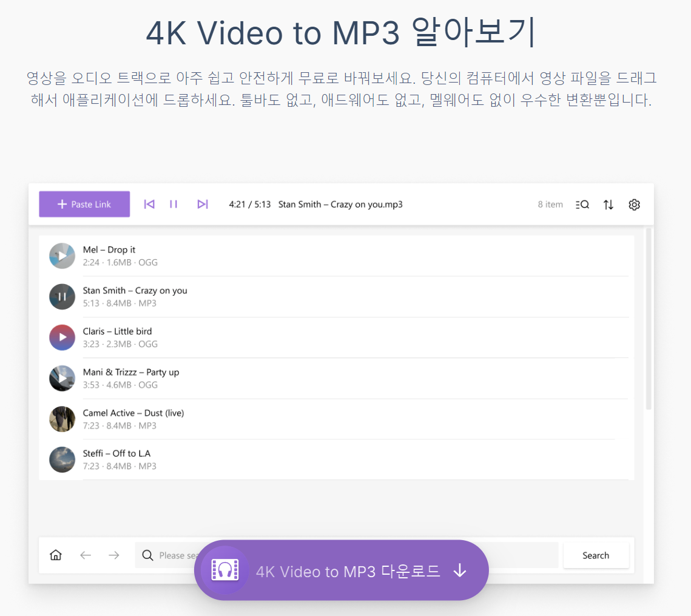This screenshot has height=616, width=691.
Task: Click the Search button
Action: click(596, 555)
